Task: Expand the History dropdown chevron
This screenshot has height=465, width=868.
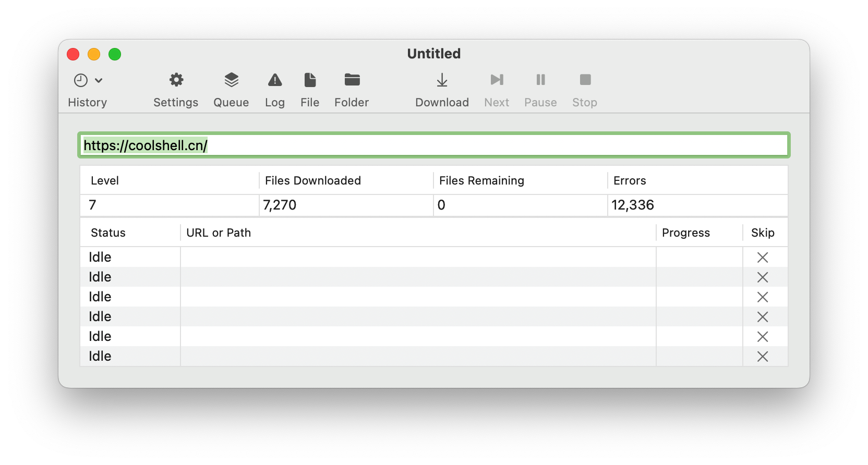Action: click(99, 80)
